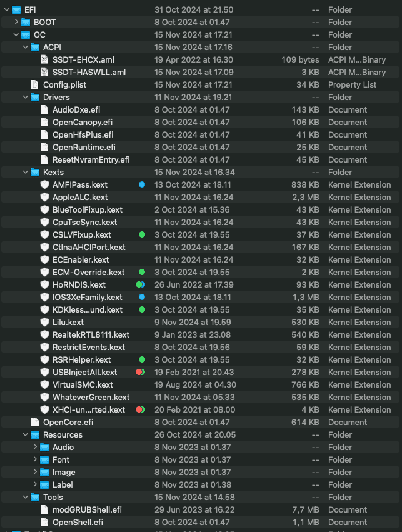Click the date 26 Jun 2022 at 17.39
This screenshot has height=532, width=402.
click(x=194, y=284)
